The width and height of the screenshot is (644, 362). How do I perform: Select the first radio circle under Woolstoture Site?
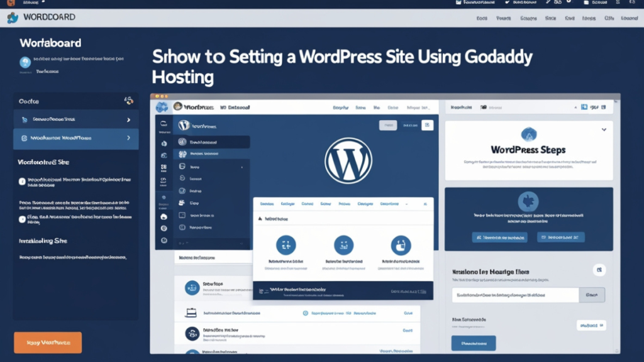[x=22, y=181]
